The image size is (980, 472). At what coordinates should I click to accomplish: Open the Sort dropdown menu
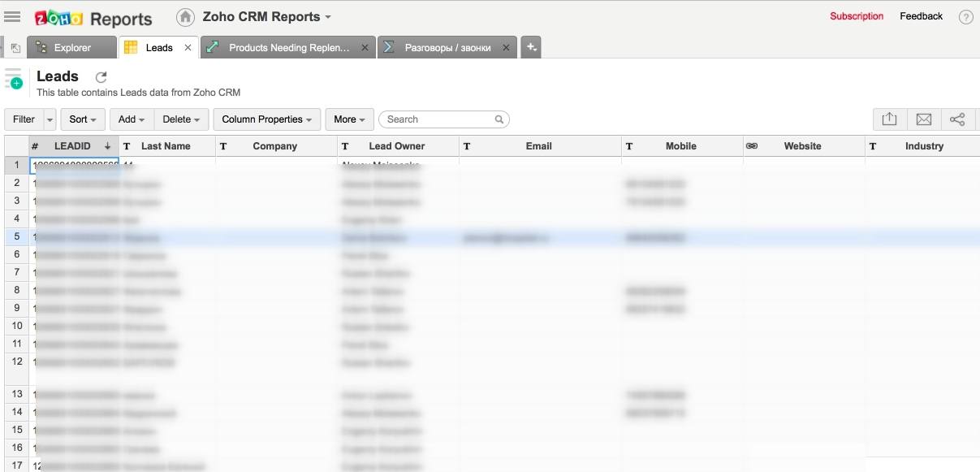coord(82,119)
